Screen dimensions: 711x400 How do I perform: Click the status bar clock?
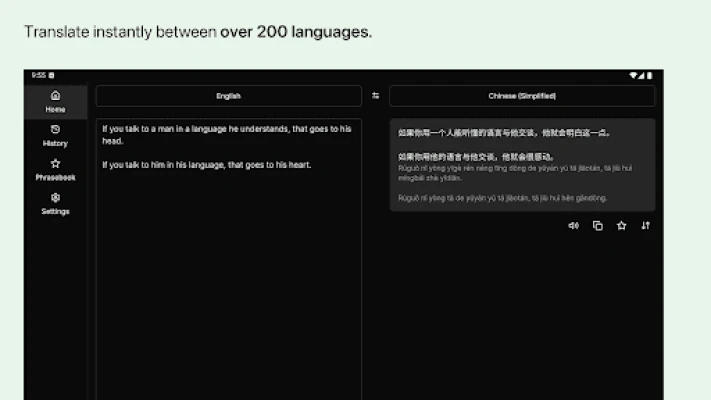point(38,75)
